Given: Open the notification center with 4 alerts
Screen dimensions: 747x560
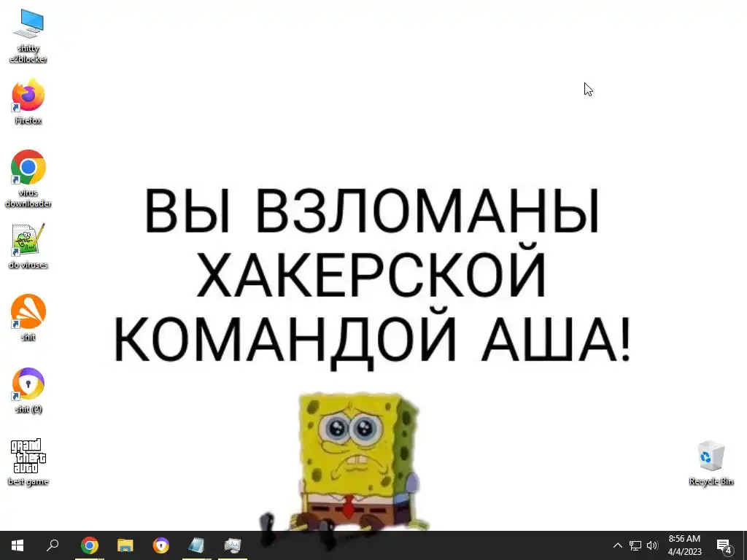Looking at the screenshot, I should click(724, 545).
